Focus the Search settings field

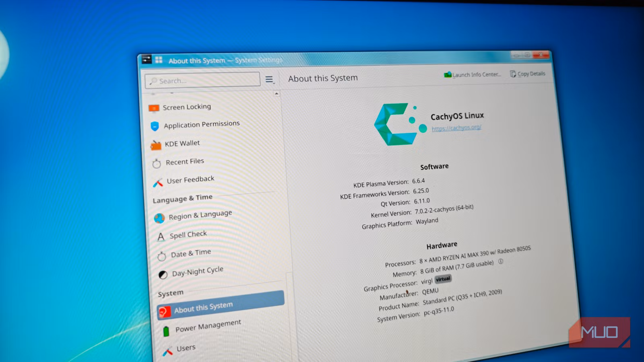tap(202, 80)
